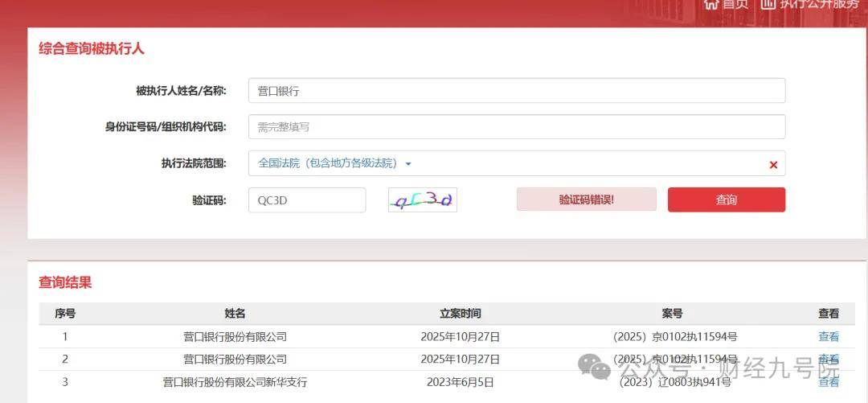This screenshot has height=403, width=868.
Task: Select 营口银行股份有限公司新华支行 in the results
Action: pyautogui.click(x=235, y=382)
